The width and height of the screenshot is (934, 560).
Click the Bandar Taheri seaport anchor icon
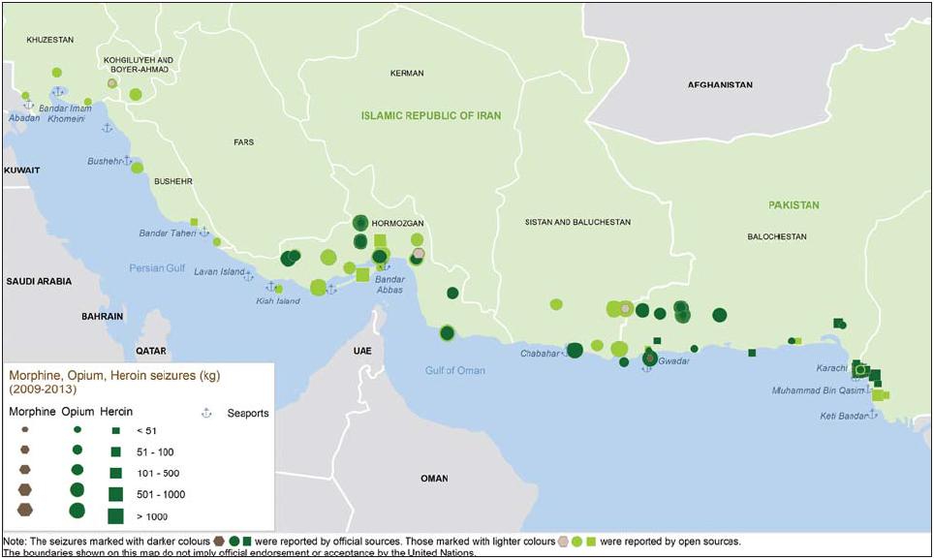tap(204, 232)
